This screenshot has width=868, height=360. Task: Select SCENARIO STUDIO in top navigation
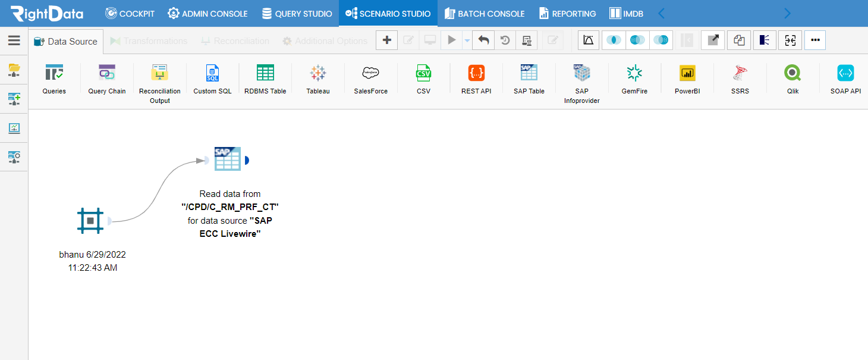tap(388, 13)
